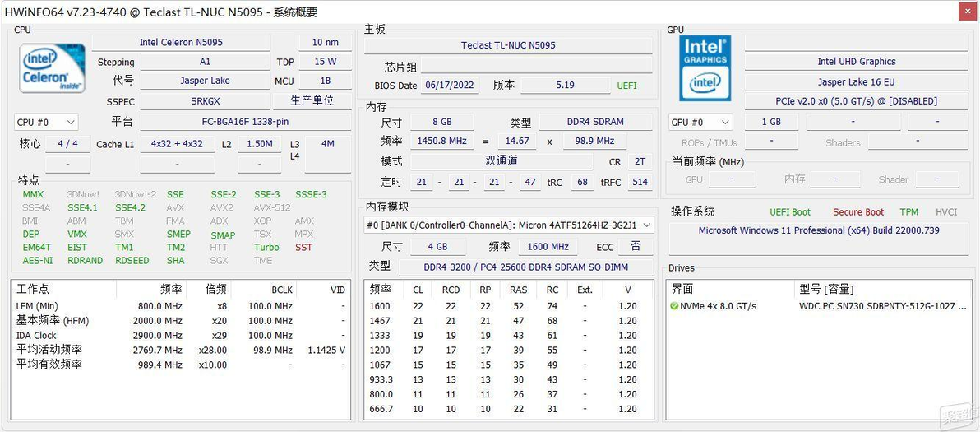
Task: Click the MMX feature flag
Action: point(33,194)
